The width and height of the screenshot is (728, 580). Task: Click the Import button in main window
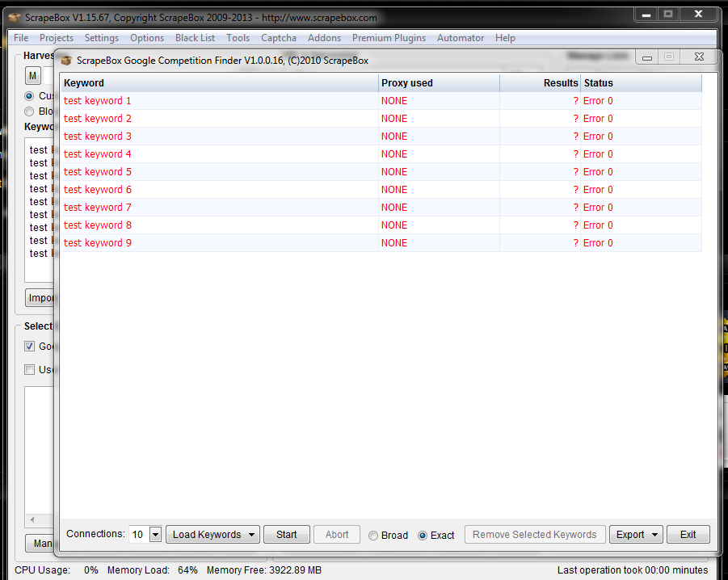(x=40, y=298)
